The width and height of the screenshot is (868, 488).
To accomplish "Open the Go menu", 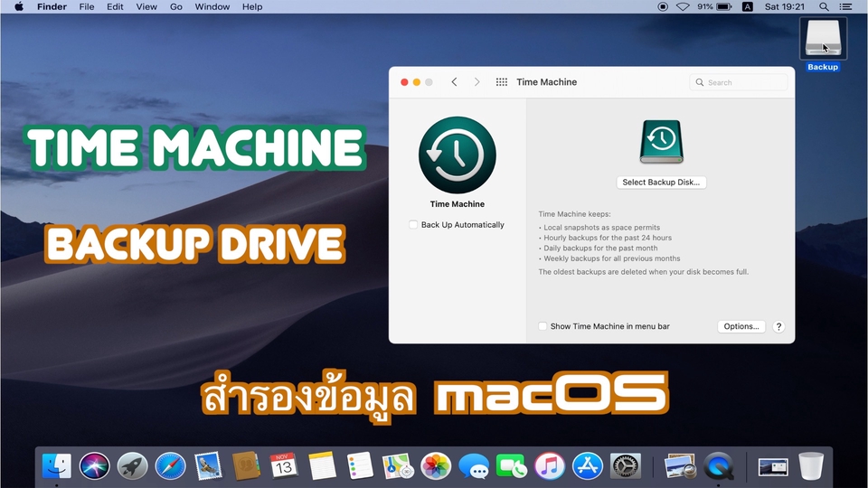I will point(176,6).
